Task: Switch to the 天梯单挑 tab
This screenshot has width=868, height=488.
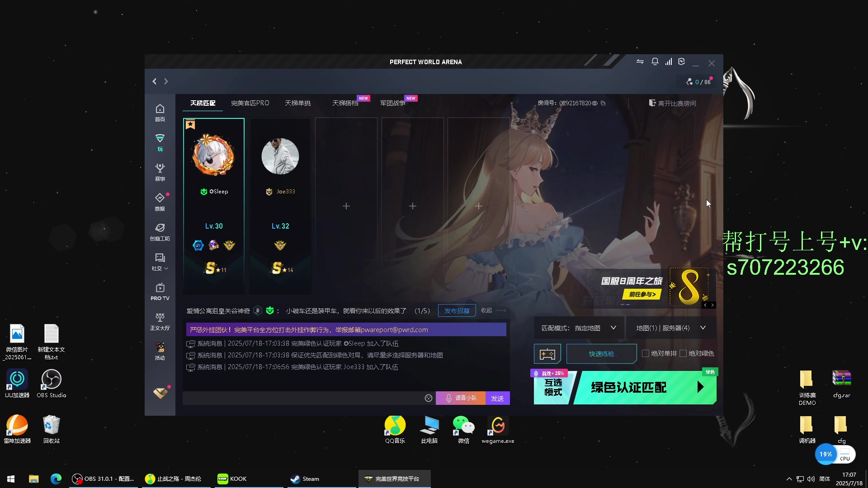Action: coord(298,103)
